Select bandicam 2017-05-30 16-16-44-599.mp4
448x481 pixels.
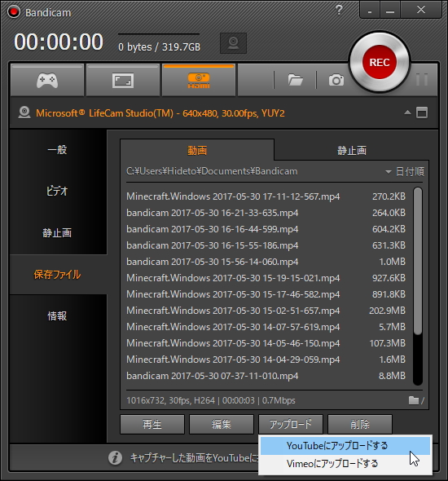266,229
